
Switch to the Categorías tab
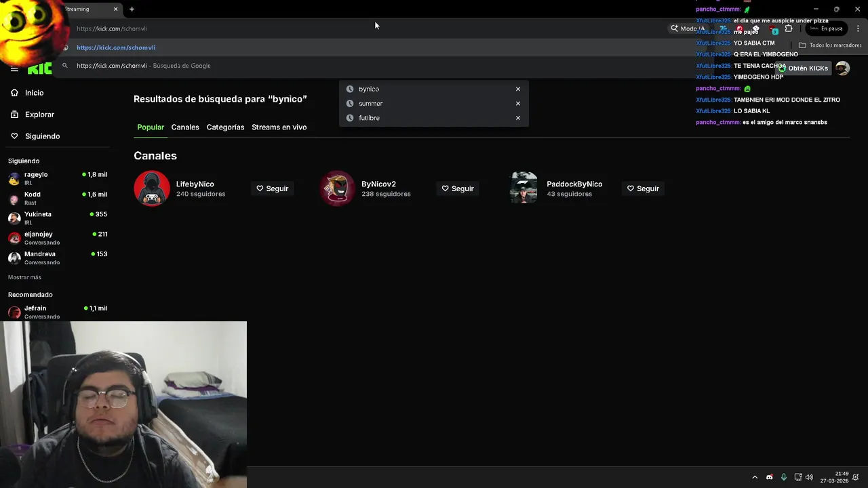225,127
